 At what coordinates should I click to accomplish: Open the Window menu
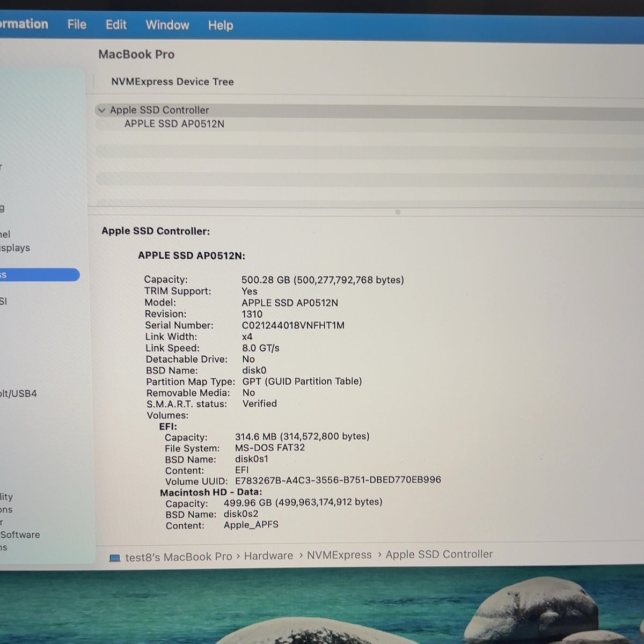point(167,25)
